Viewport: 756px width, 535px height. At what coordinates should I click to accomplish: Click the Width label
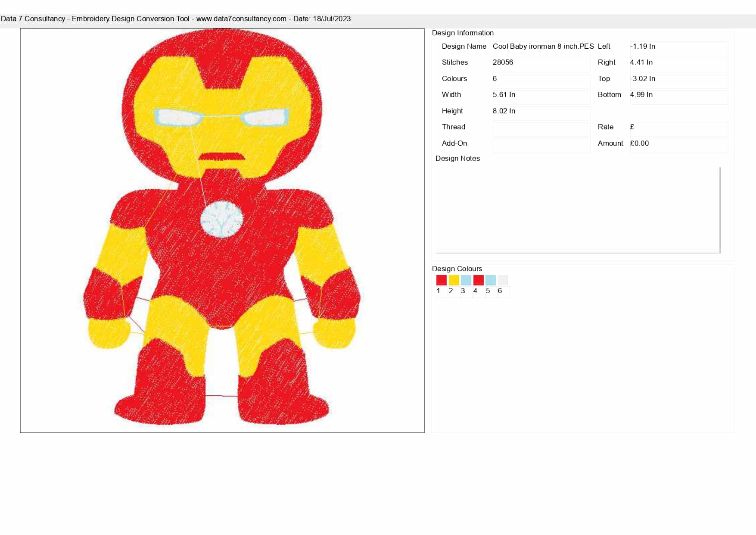pos(451,94)
